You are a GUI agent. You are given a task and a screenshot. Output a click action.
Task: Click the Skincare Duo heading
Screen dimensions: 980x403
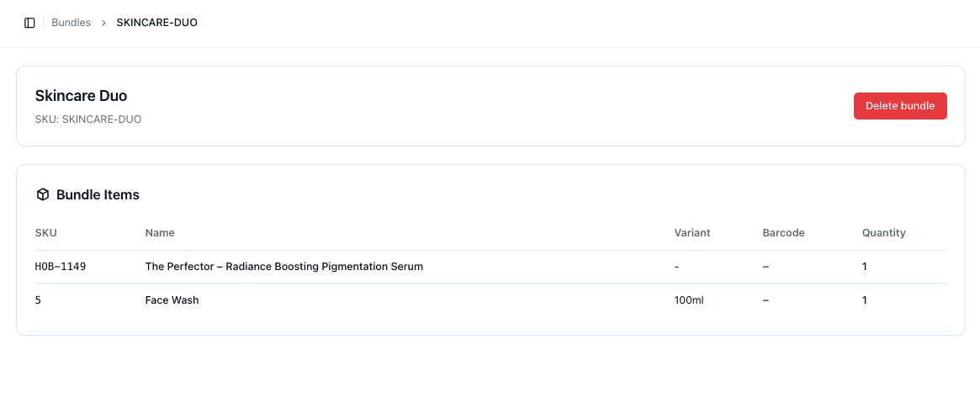[81, 96]
